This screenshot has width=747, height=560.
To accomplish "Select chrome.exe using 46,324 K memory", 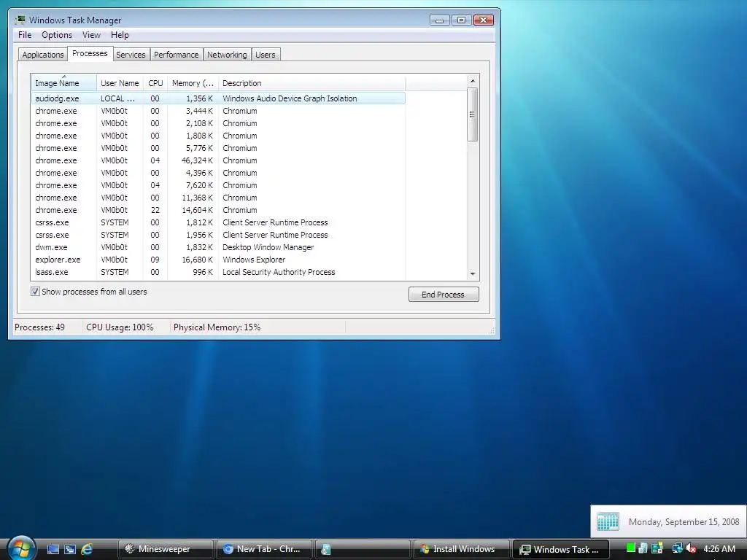I will 218,160.
